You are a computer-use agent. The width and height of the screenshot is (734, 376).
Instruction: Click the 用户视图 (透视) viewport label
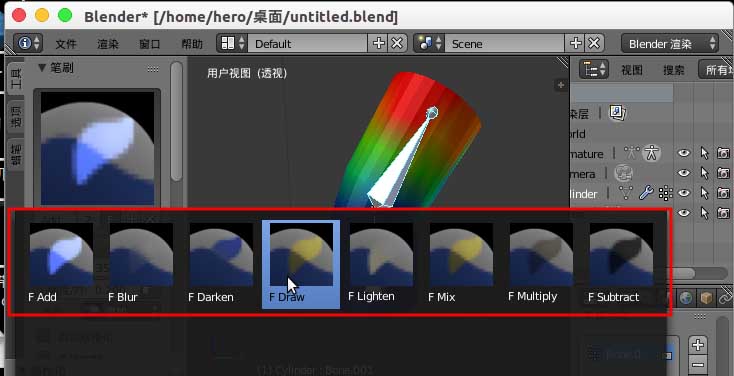coord(247,73)
